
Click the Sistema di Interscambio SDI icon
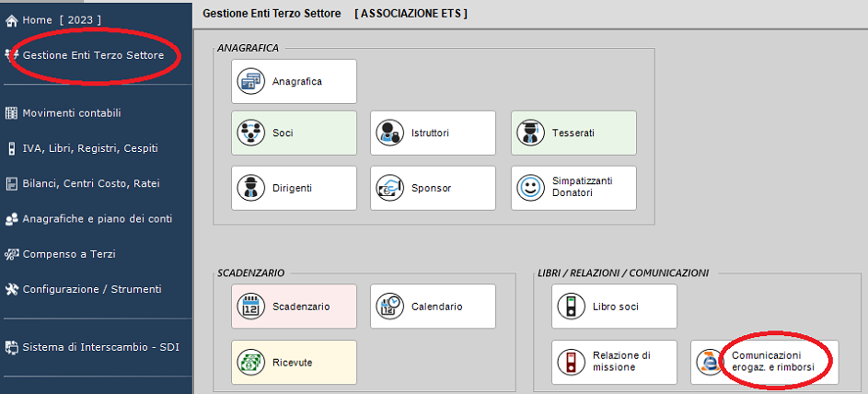(x=12, y=348)
